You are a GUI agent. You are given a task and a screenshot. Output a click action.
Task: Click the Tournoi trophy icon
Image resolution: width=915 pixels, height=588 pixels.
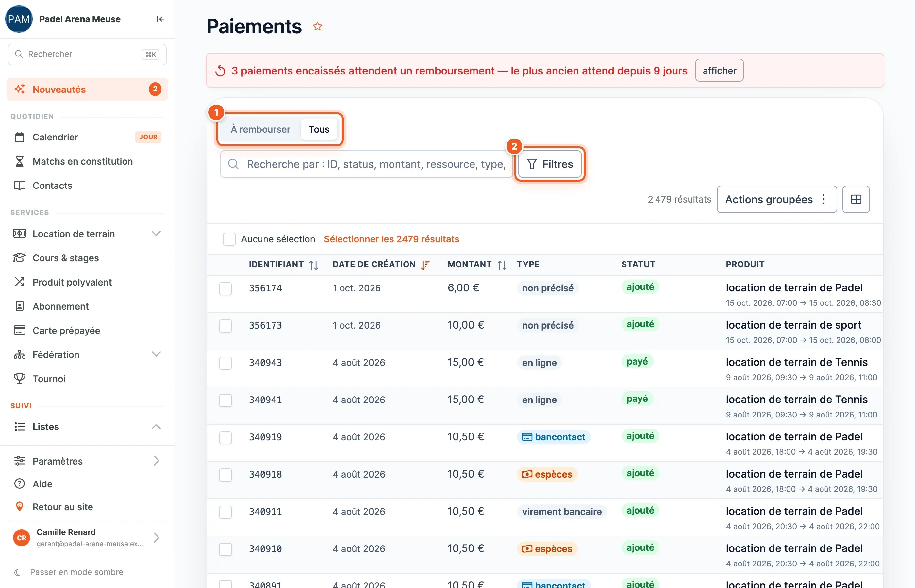[x=20, y=378]
